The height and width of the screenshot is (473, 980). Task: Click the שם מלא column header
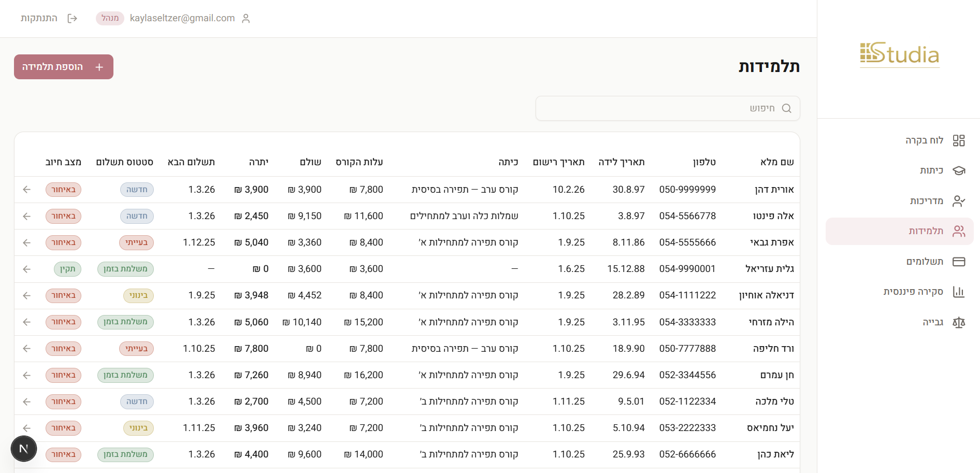pos(776,162)
